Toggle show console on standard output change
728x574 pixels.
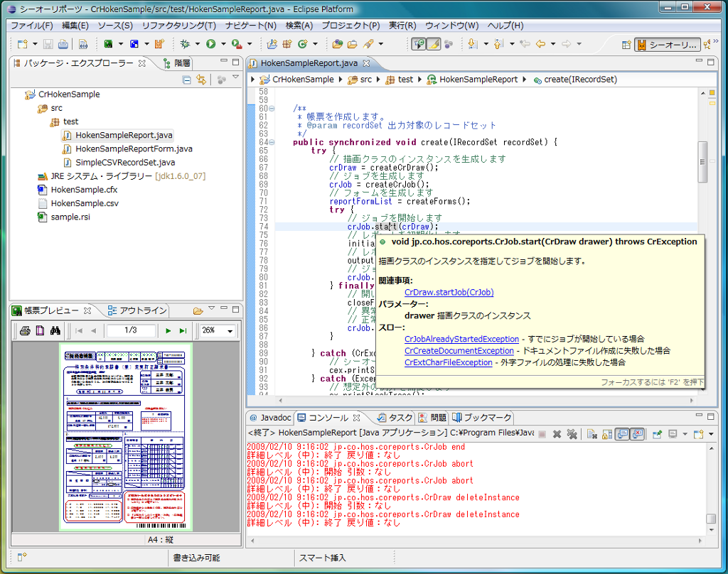[x=622, y=434]
